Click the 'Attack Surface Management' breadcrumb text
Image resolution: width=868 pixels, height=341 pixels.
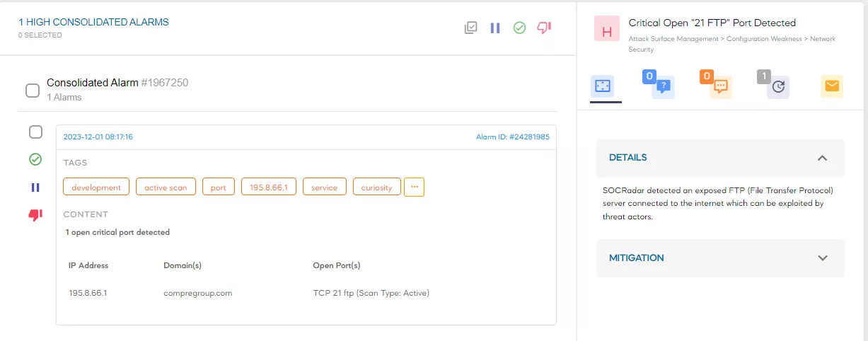(673, 39)
